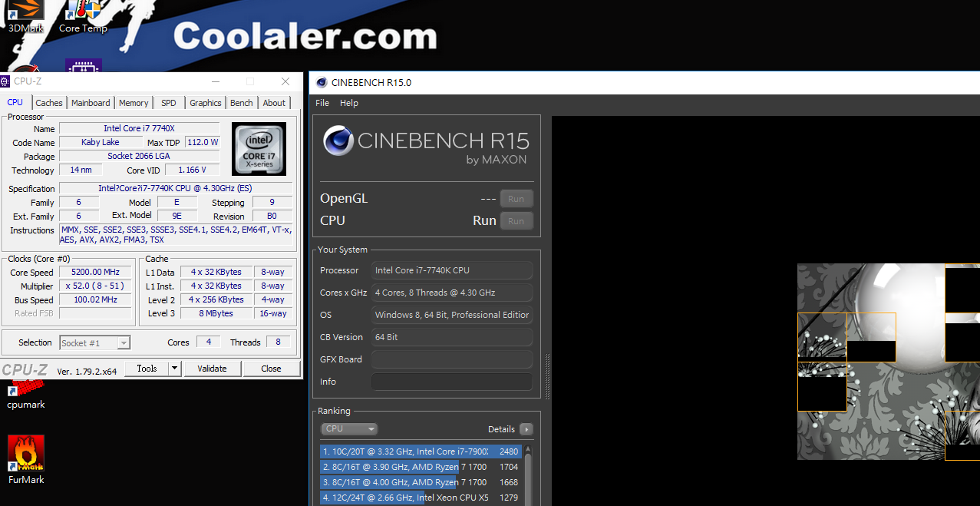
Task: Click the Cinebench render preview image
Action: tap(889, 362)
